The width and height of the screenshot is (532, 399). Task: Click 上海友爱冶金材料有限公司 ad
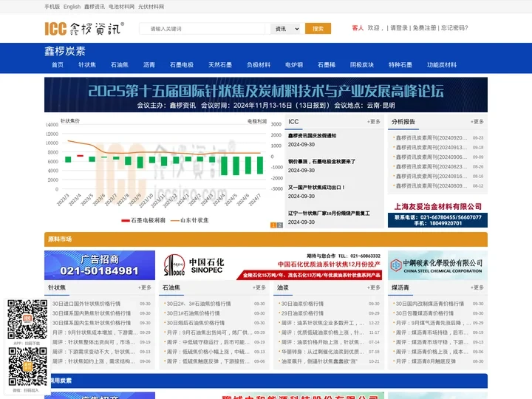click(437, 215)
